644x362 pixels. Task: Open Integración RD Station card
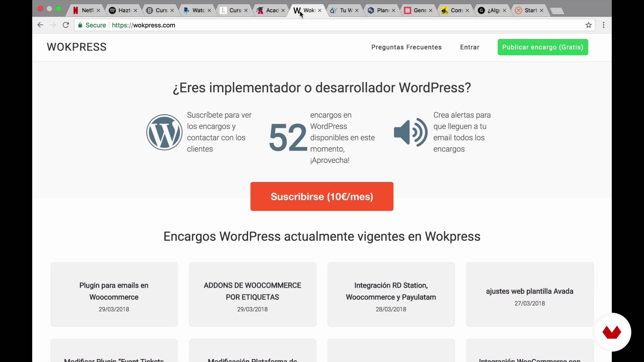tap(391, 295)
